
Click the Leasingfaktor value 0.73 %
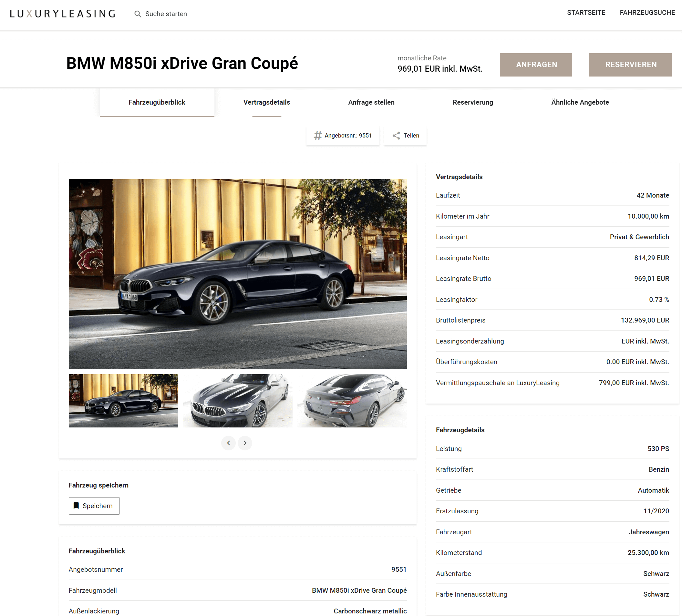pos(659,299)
